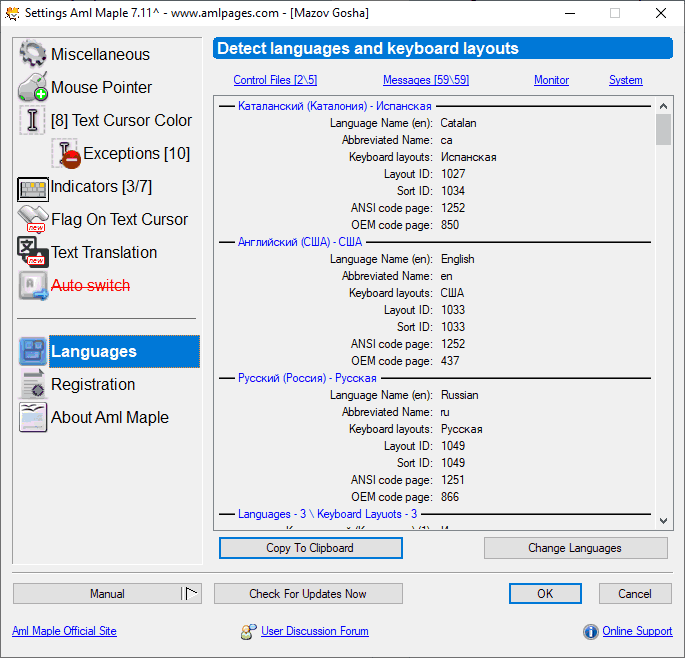
Task: Click the Language Name value English
Action: 457,259
